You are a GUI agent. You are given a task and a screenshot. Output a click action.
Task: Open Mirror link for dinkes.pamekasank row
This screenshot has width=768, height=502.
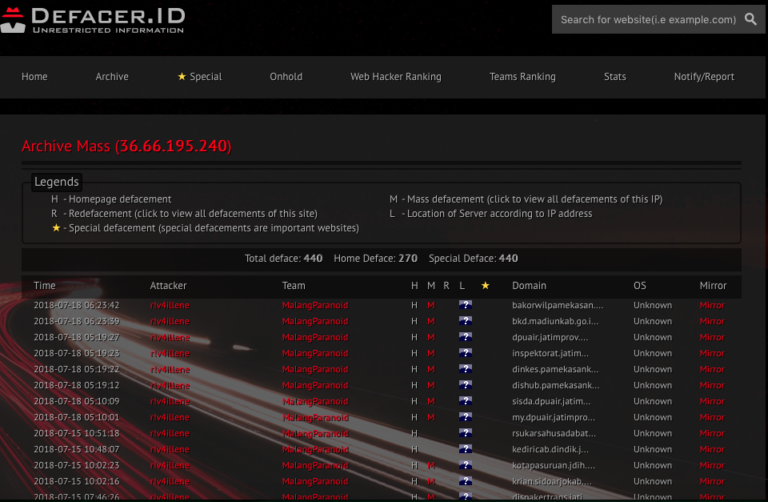[712, 369]
